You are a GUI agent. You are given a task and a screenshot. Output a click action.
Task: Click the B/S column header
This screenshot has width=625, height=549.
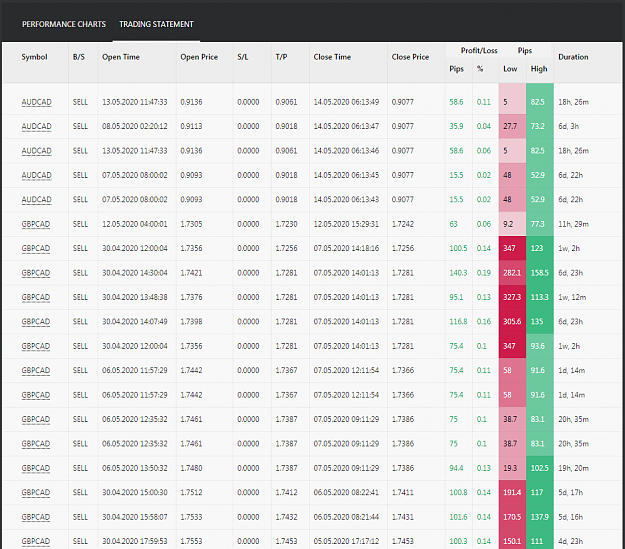pos(79,57)
